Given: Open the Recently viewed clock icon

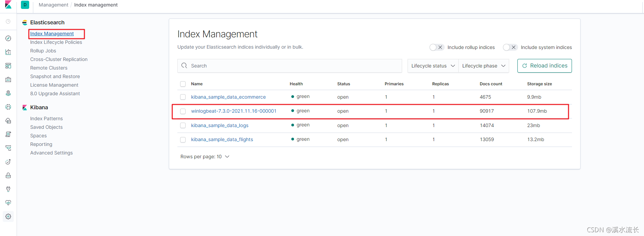Looking at the screenshot, I should pos(8,21).
